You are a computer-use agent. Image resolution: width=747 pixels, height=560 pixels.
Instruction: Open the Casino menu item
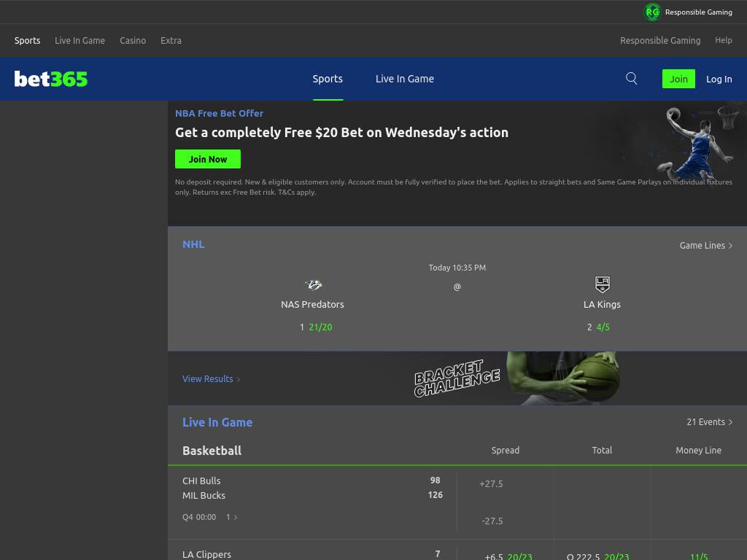coord(133,41)
